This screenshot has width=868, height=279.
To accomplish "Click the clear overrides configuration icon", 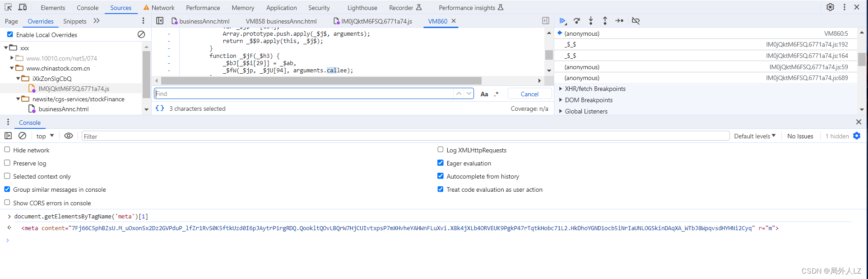I will pyautogui.click(x=141, y=34).
